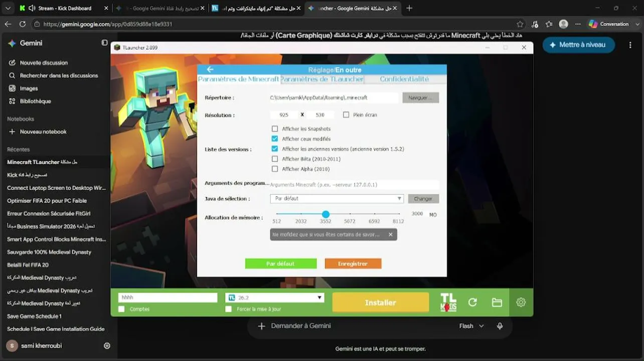
Task: Enable Plein écran checkbox
Action: (346, 115)
